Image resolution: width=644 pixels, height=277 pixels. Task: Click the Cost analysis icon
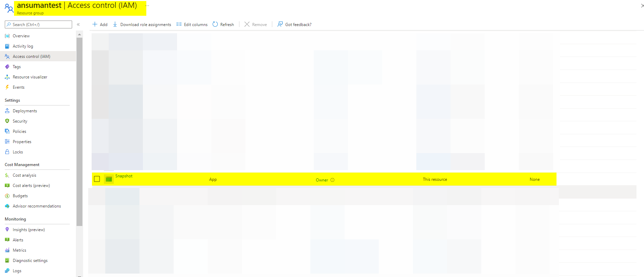7,175
